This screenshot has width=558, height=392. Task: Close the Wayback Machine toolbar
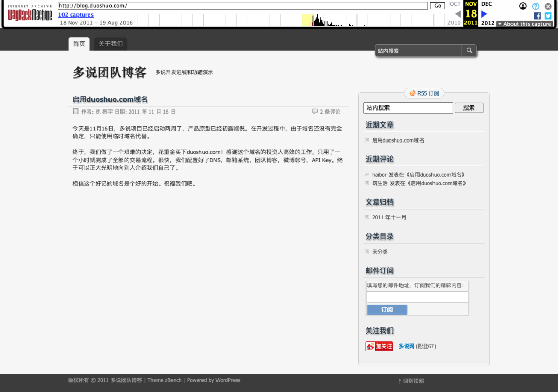[x=548, y=6]
